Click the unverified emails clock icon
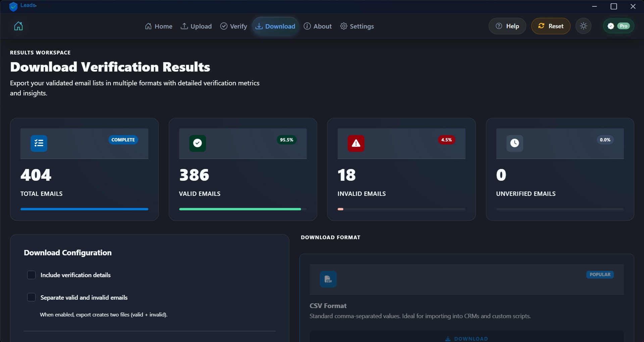The width and height of the screenshot is (644, 342). tap(515, 143)
